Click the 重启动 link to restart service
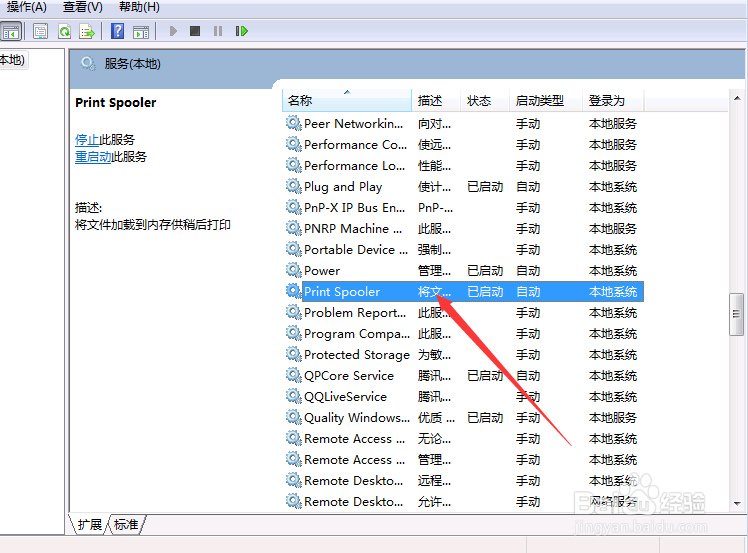Viewport: 748px width, 553px height. pyautogui.click(x=93, y=157)
